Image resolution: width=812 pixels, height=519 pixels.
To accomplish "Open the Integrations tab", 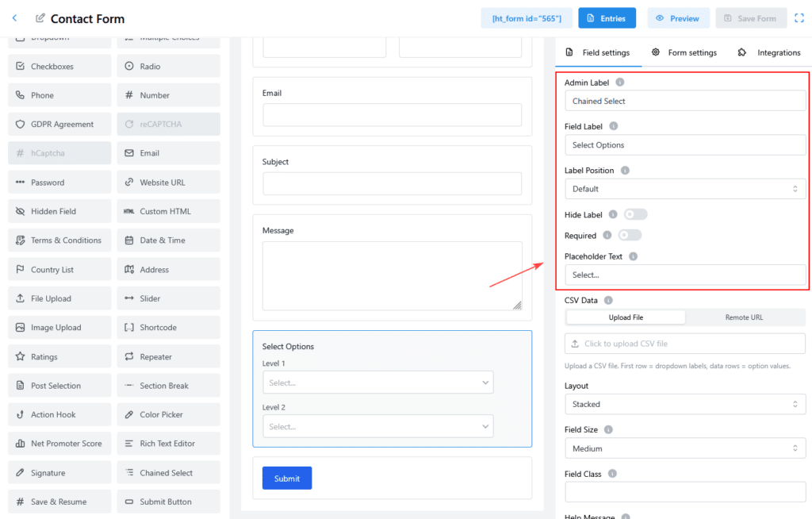I will coord(768,53).
